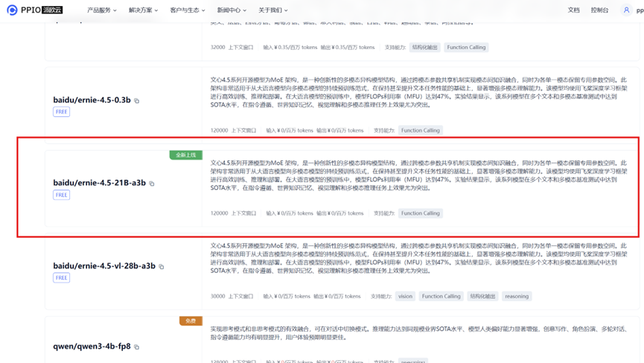This screenshot has width=644, height=363.
Task: Open the 文档 link
Action: coord(573,10)
